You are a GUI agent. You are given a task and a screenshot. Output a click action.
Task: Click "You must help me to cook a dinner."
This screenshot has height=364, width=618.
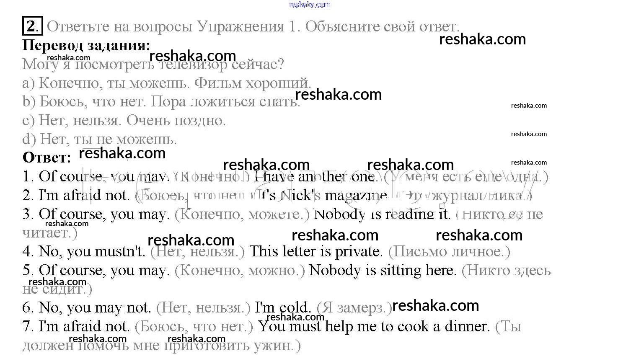pyautogui.click(x=374, y=326)
